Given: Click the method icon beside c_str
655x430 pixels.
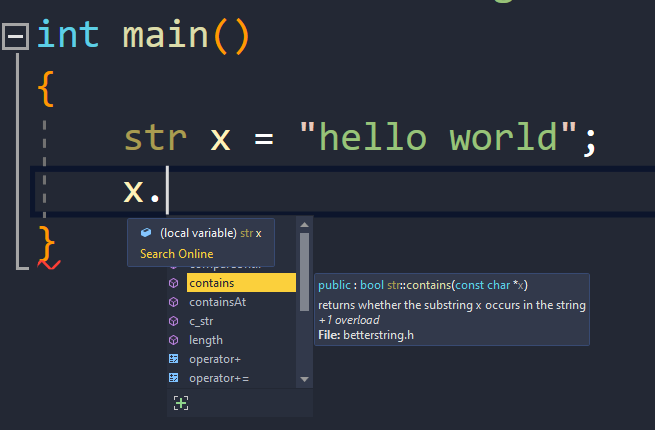Looking at the screenshot, I should tap(173, 321).
